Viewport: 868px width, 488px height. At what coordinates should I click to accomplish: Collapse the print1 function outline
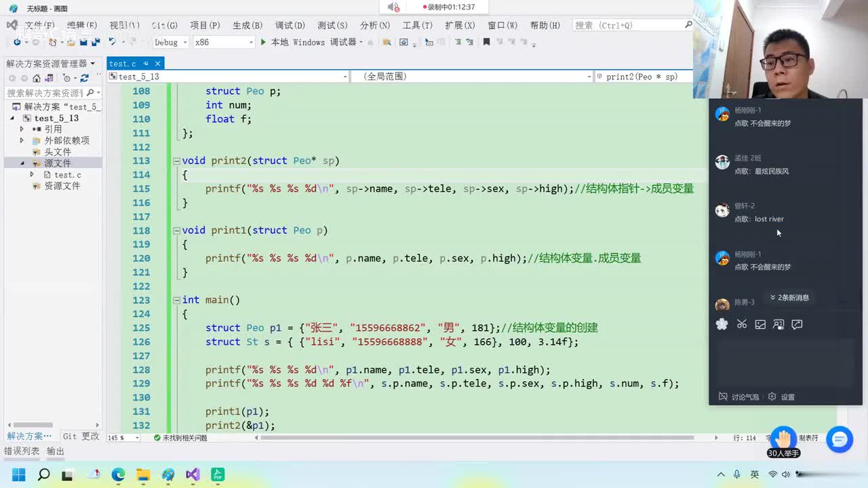(x=176, y=230)
